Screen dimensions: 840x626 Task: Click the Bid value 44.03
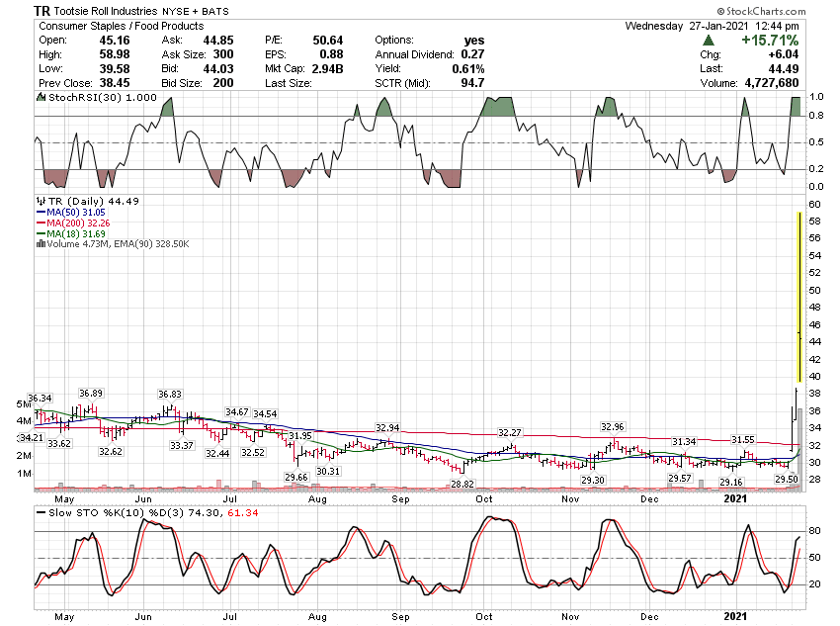point(218,68)
